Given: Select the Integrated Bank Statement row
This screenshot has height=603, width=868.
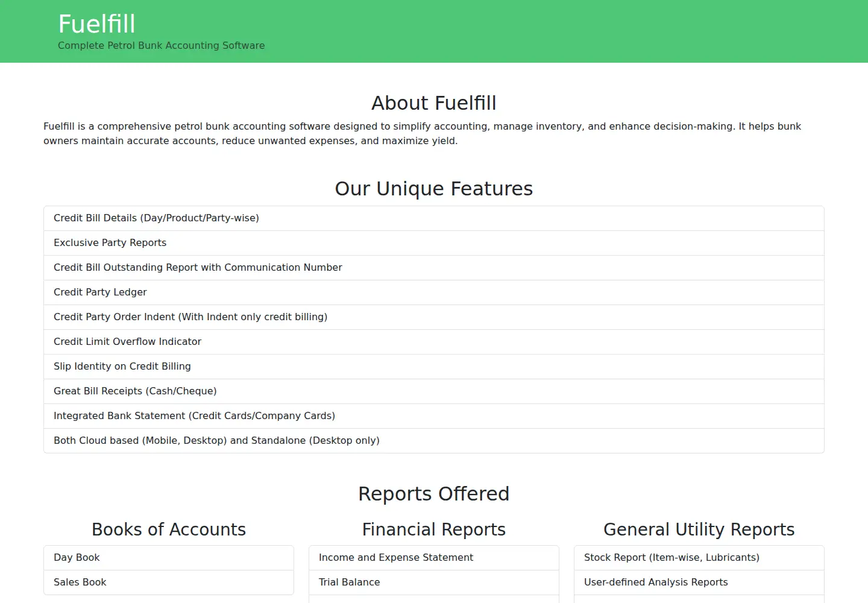Looking at the screenshot, I should click(434, 416).
